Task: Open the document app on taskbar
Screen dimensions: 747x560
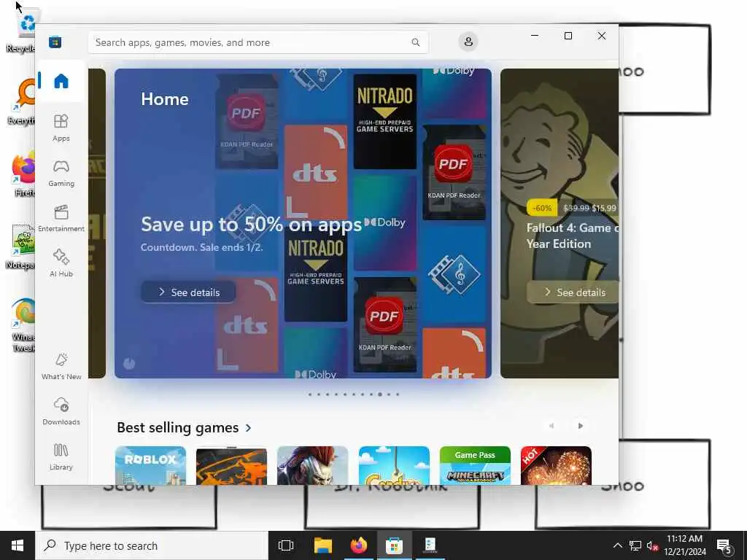Action: 430,545
